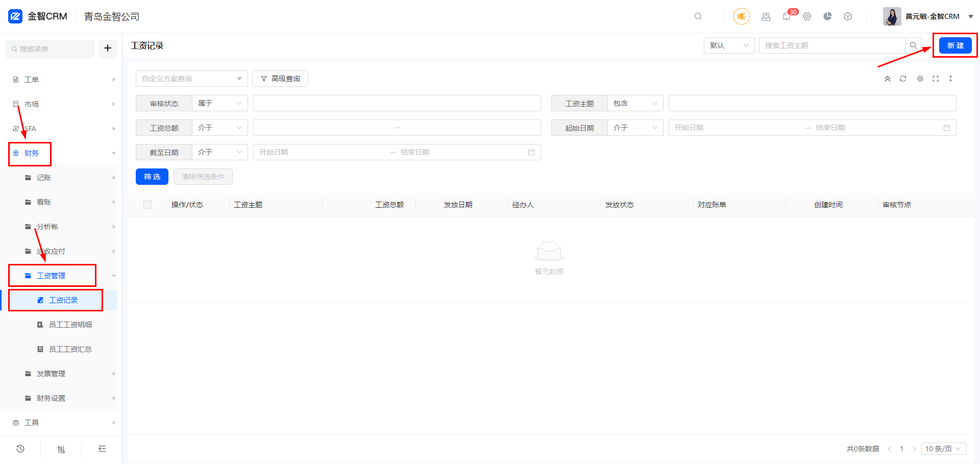Click the search magnifier beside 搜索工资主题
The width and height of the screenshot is (980, 464).
tap(914, 45)
